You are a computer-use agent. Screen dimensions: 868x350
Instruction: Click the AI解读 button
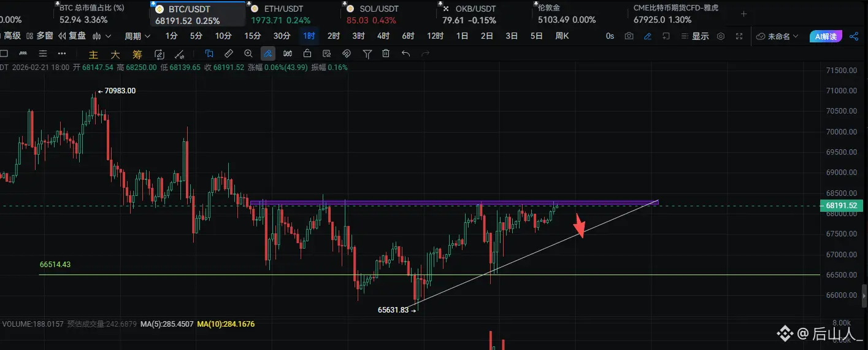click(826, 36)
